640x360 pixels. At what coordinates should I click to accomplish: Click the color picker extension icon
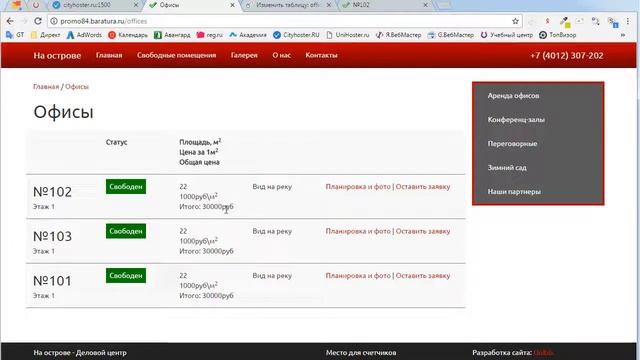(x=565, y=22)
